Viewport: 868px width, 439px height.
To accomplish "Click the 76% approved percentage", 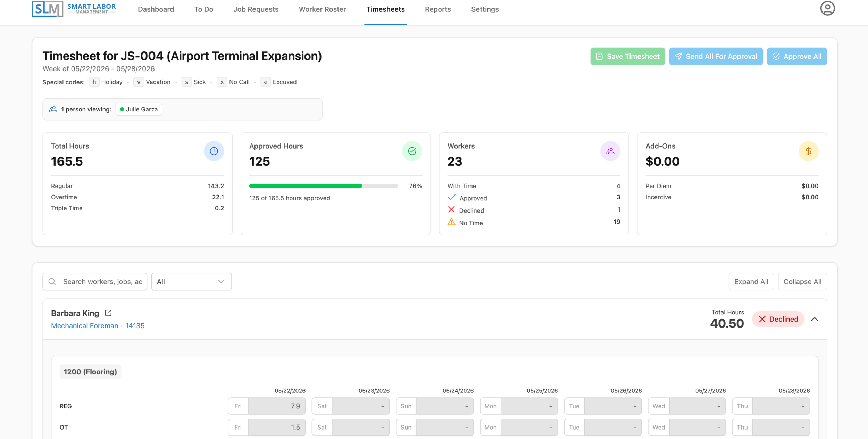I will click(415, 186).
